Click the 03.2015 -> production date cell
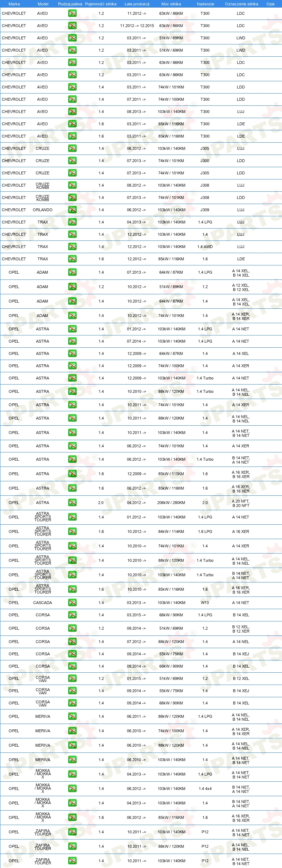This screenshot has width=282, height=868. 136,615
